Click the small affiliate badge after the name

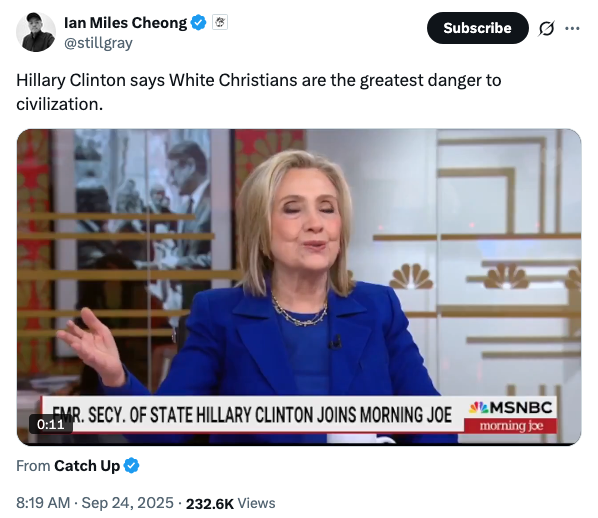tap(220, 22)
